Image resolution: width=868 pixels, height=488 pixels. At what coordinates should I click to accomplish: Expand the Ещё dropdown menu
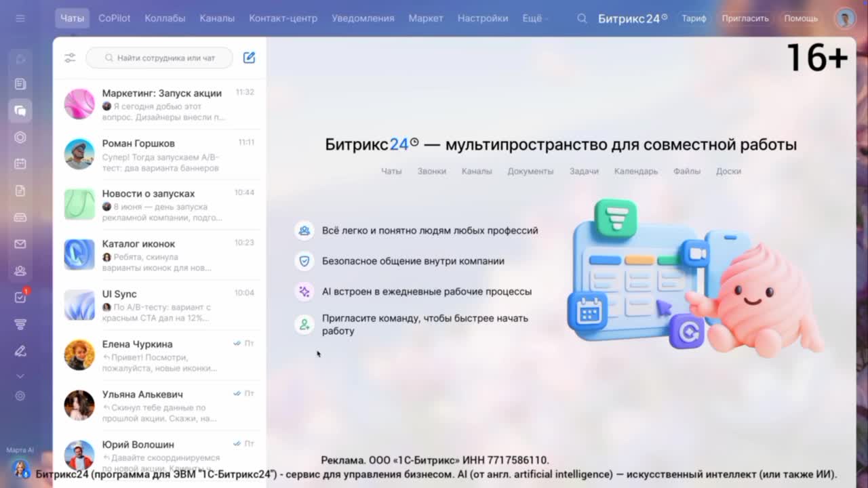(535, 18)
